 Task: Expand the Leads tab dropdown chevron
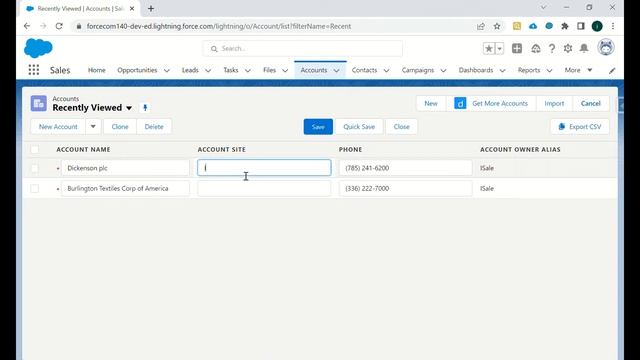(x=208, y=71)
